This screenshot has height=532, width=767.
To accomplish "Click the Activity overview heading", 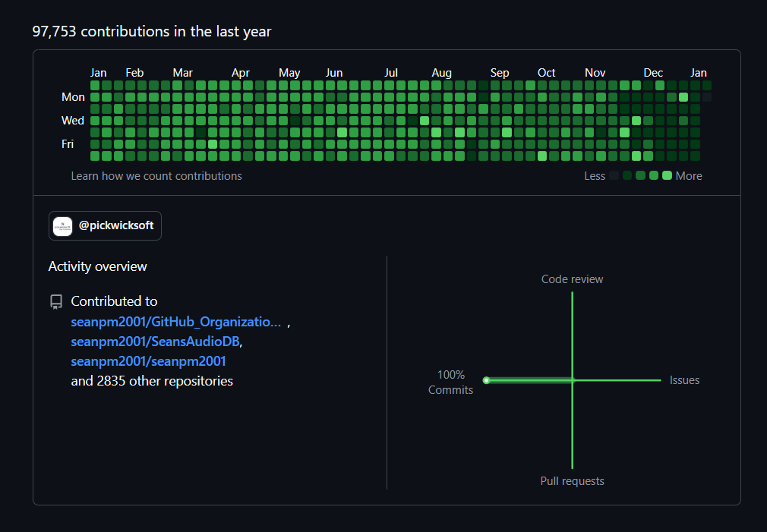I will (97, 266).
